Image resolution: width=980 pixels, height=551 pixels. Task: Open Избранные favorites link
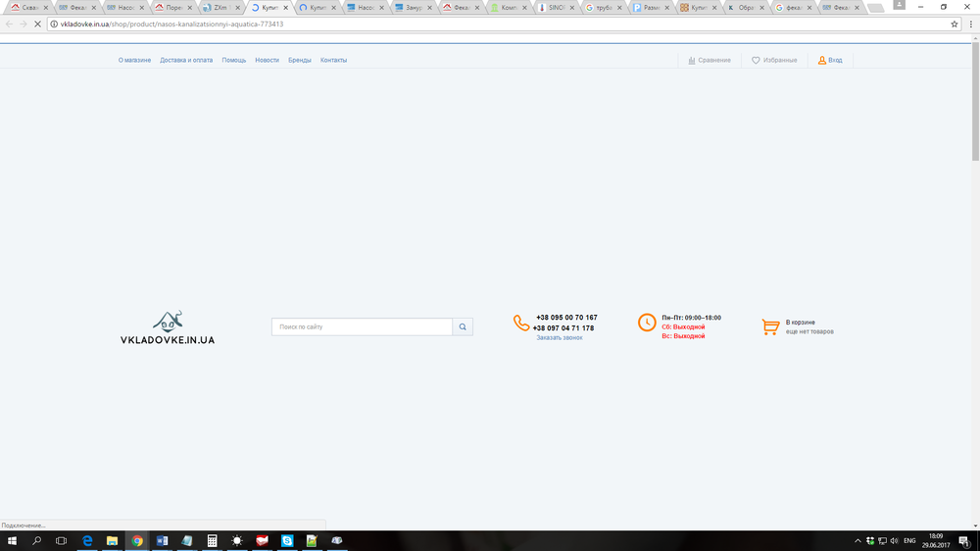coord(774,60)
